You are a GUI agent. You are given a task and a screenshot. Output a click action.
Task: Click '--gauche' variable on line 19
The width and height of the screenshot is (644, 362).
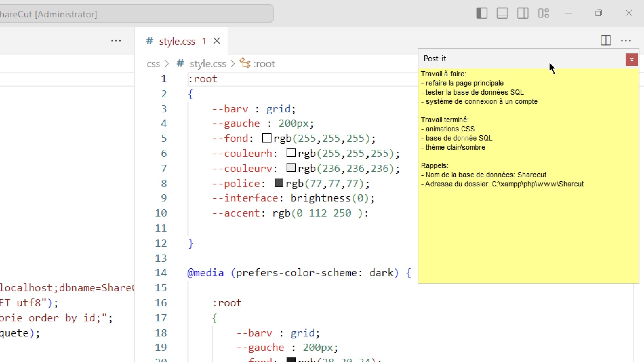point(260,348)
